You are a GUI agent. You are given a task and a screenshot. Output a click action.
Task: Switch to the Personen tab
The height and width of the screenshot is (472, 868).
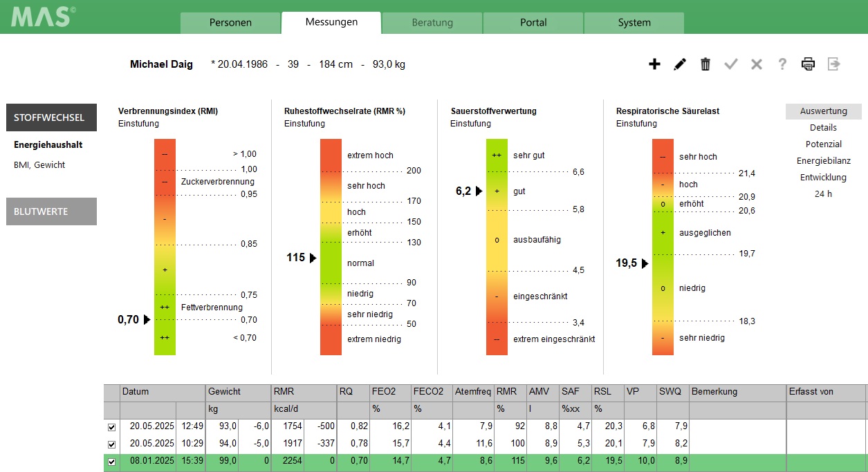230,22
